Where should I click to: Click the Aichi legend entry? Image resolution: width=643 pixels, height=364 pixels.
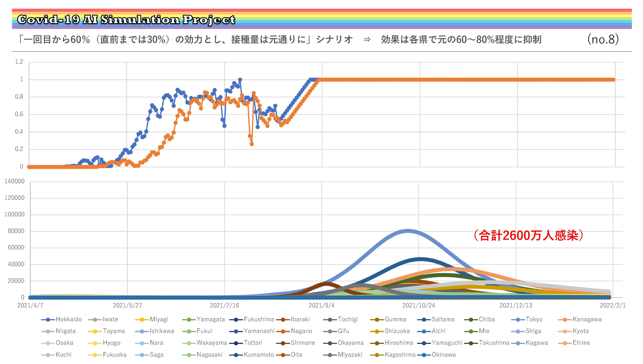[431, 331]
